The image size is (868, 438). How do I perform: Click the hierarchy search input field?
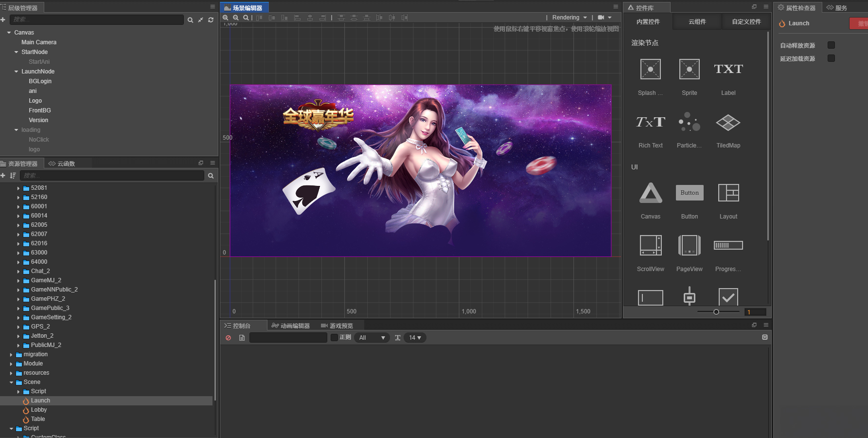(x=96, y=19)
